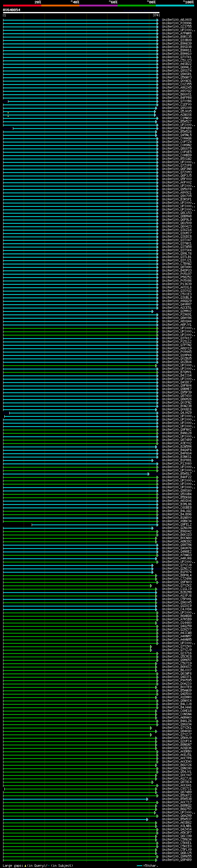Screen dimensions: 197x868
Task: Open hit UniRef100_A8JHX9
Action: coord(177,20)
